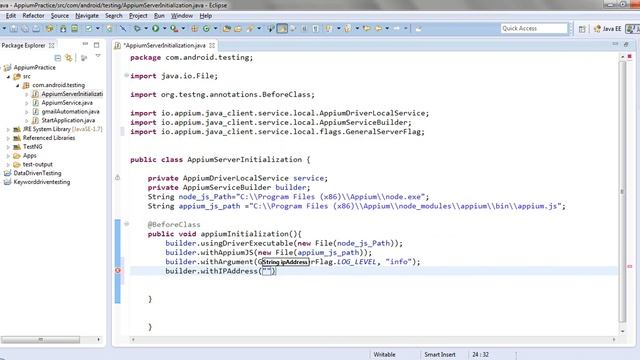Click the Open Type folder icon
This screenshot has height=360, width=640.
point(227,29)
